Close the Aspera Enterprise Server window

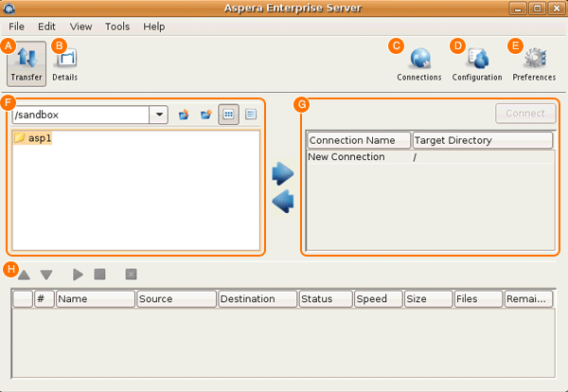point(557,9)
